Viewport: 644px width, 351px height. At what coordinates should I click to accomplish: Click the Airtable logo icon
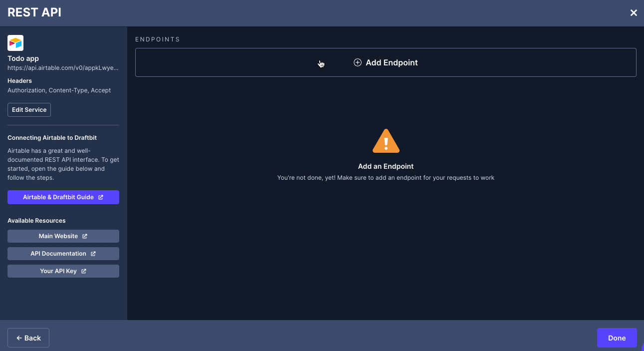click(x=15, y=43)
